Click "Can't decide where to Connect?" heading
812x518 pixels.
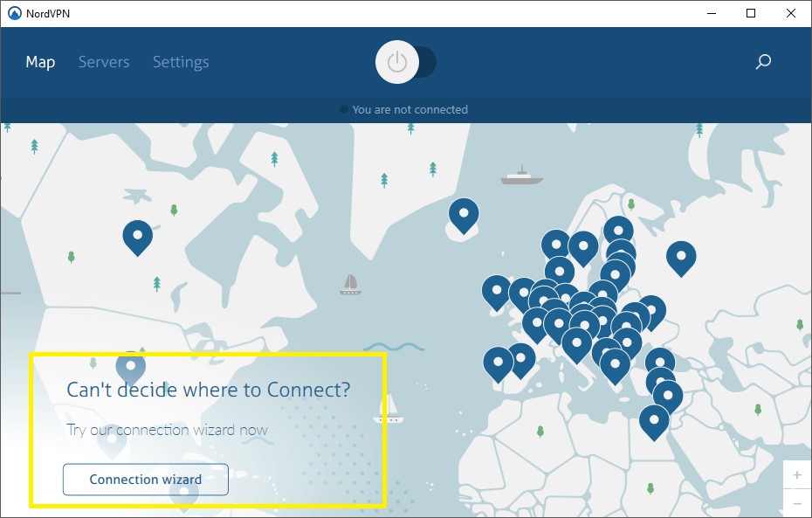click(x=209, y=390)
